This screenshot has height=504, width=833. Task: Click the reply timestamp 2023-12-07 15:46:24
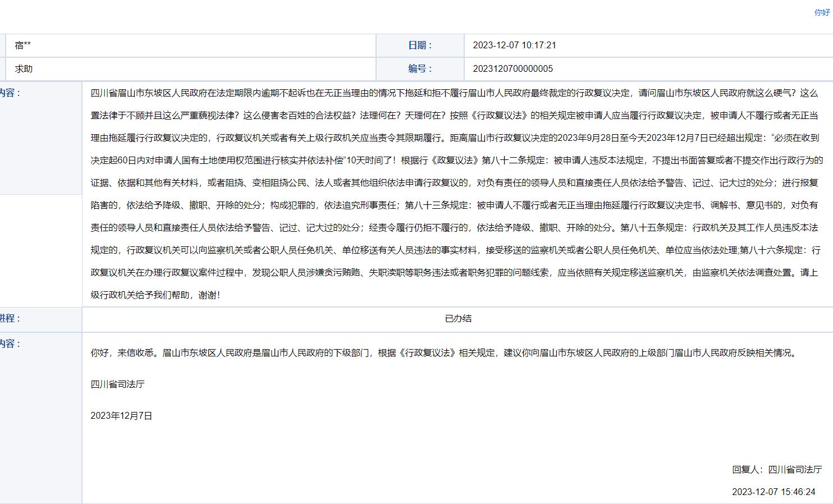click(x=774, y=492)
